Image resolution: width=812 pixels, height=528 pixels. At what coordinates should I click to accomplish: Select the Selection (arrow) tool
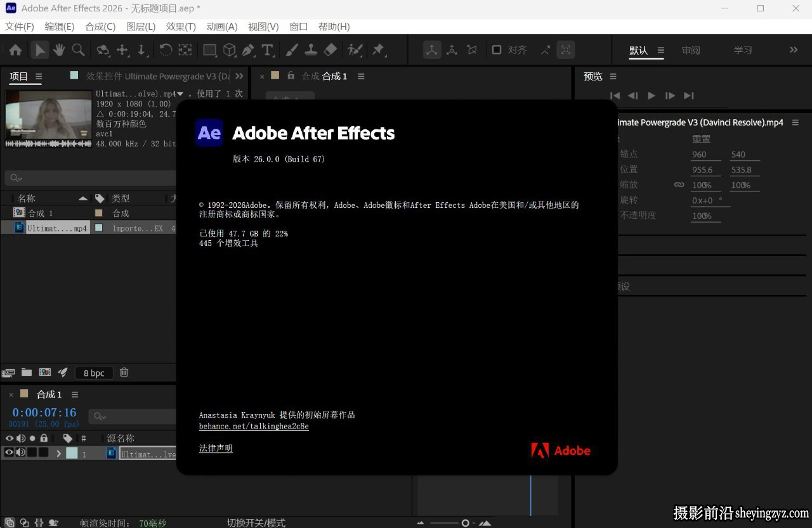pos(39,50)
